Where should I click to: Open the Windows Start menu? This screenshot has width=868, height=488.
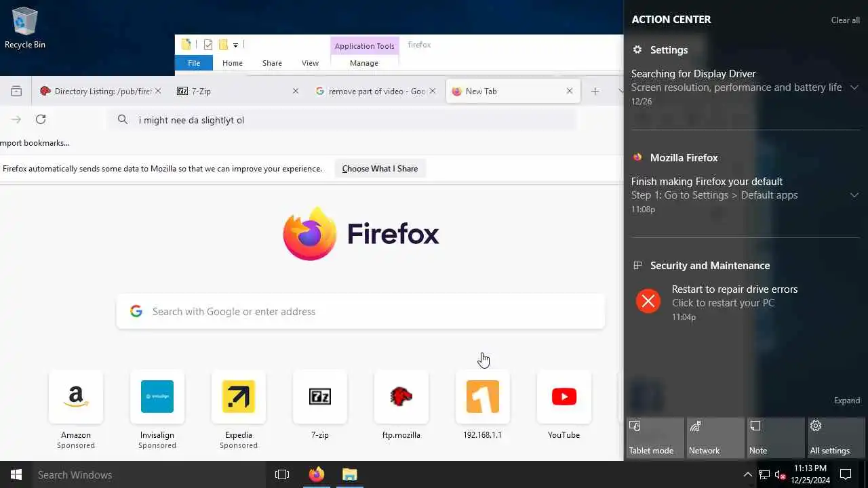coord(16,474)
